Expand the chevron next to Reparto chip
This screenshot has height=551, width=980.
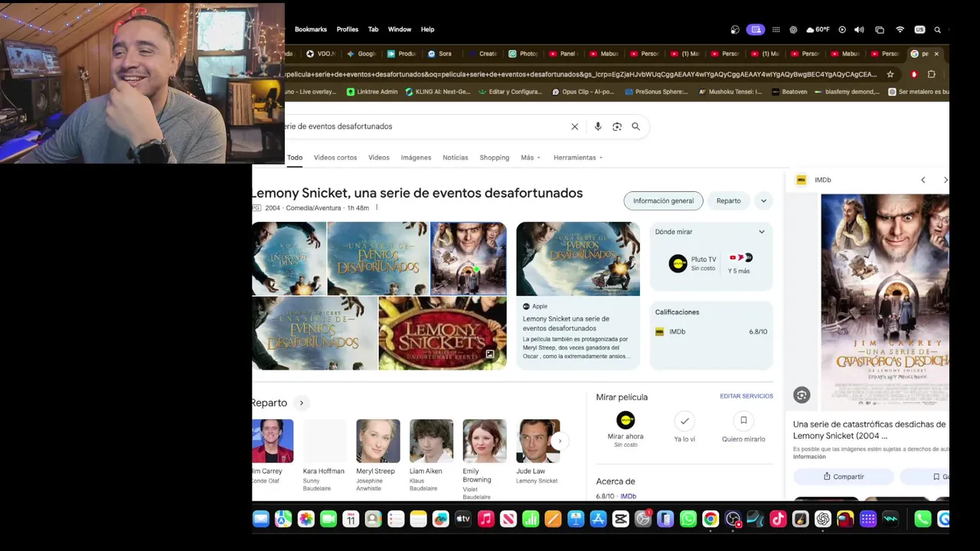(763, 201)
